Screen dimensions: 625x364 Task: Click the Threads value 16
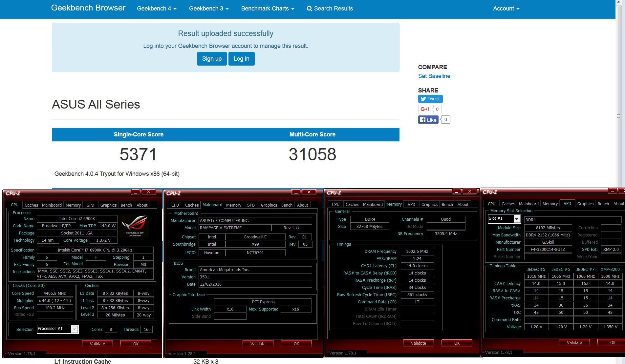pyautogui.click(x=146, y=329)
